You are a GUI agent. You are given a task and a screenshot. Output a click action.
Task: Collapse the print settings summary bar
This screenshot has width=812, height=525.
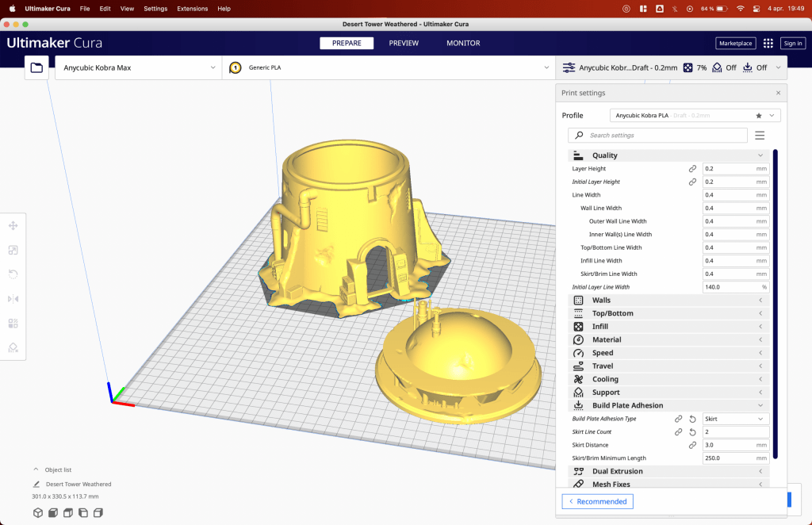(x=671, y=68)
